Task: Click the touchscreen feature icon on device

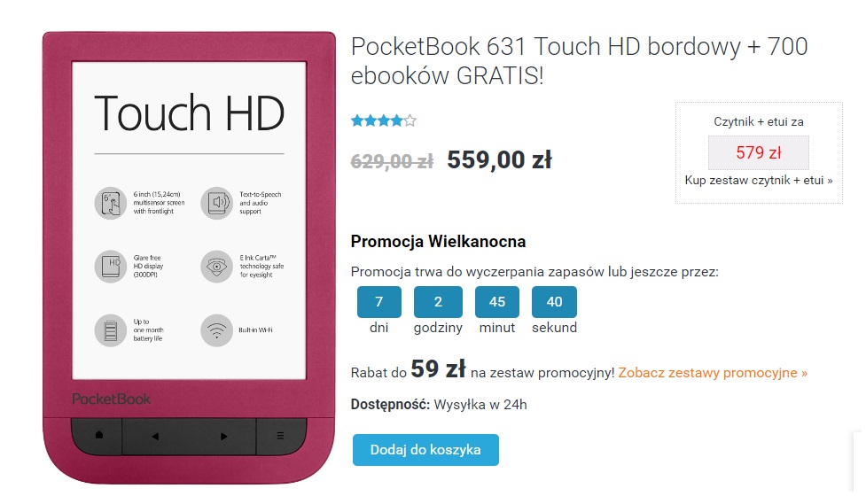Action: coord(111,203)
